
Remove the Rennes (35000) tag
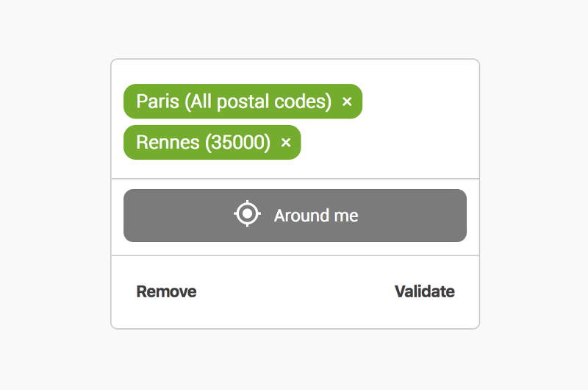286,143
